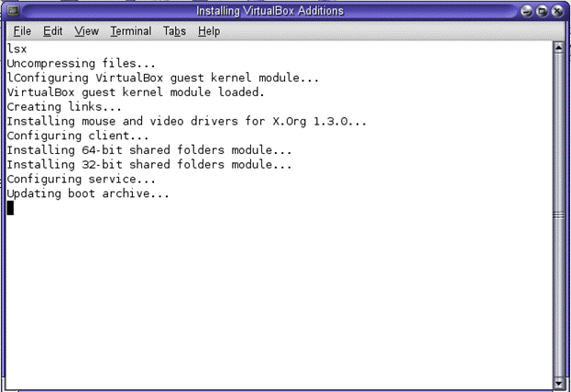Click the 'Creating links...' line
Viewport: 571px width, 392px height.
click(x=64, y=106)
